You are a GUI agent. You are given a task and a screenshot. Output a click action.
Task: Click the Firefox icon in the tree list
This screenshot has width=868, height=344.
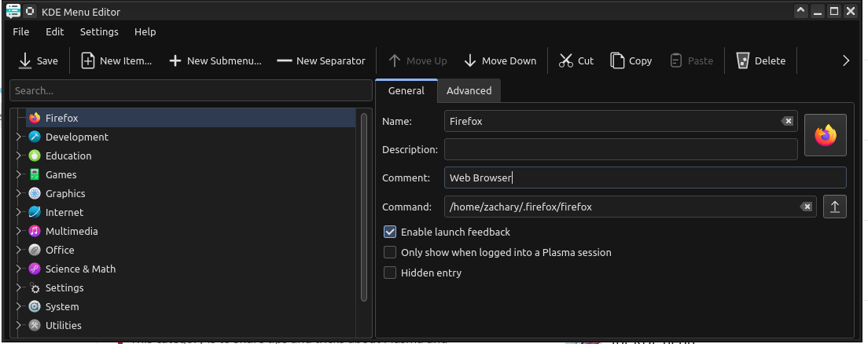coord(35,118)
